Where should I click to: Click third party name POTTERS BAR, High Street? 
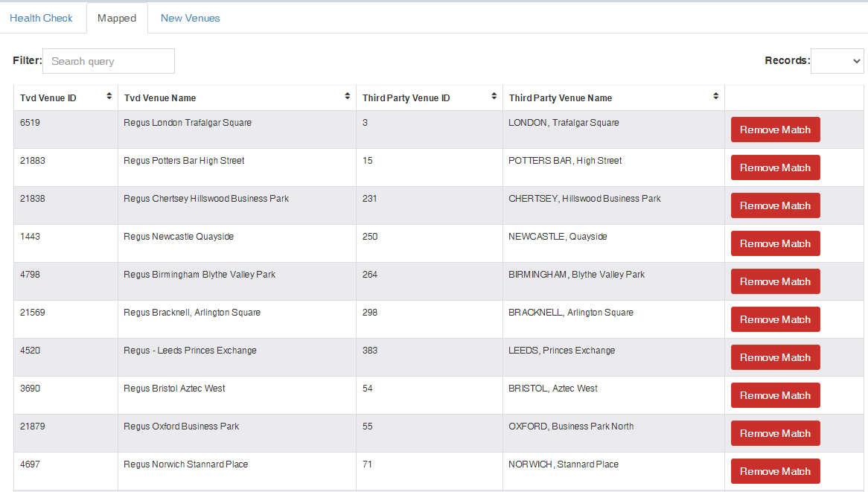[565, 161]
